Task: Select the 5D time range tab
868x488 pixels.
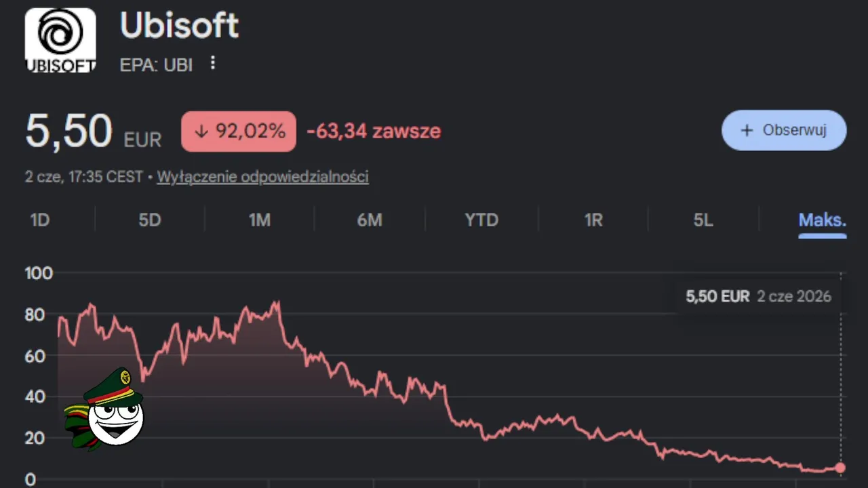Action: 150,220
